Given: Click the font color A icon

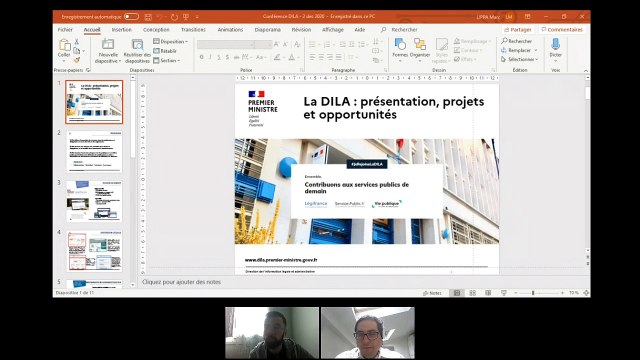Looking at the screenshot, I should 292,58.
